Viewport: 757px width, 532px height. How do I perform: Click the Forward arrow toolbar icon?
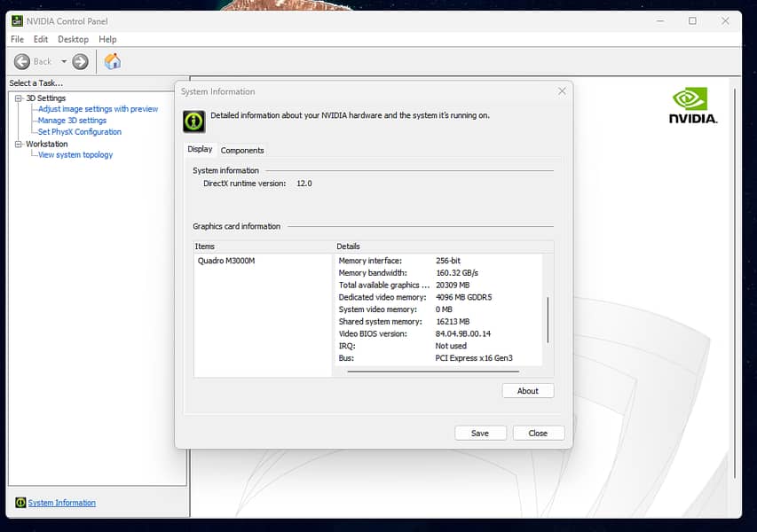(x=80, y=61)
